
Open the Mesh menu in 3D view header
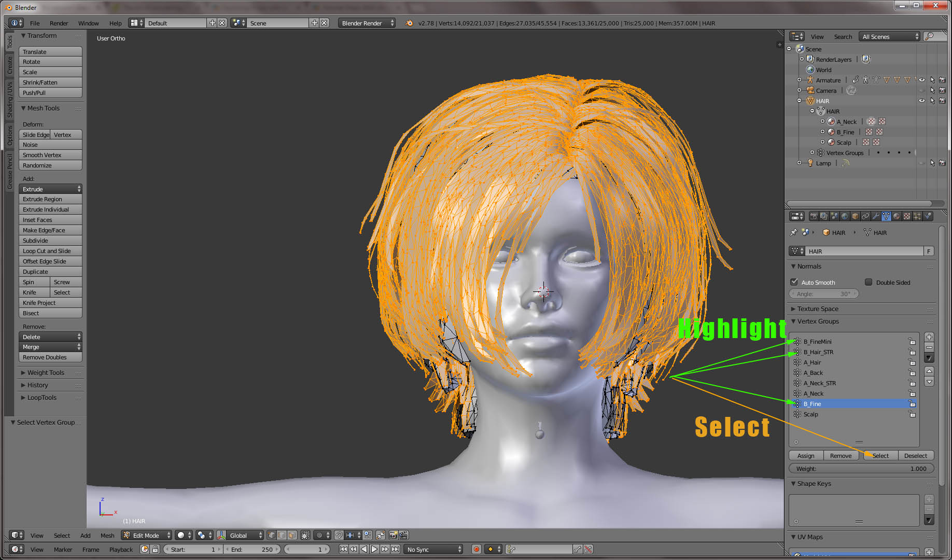pos(107,535)
